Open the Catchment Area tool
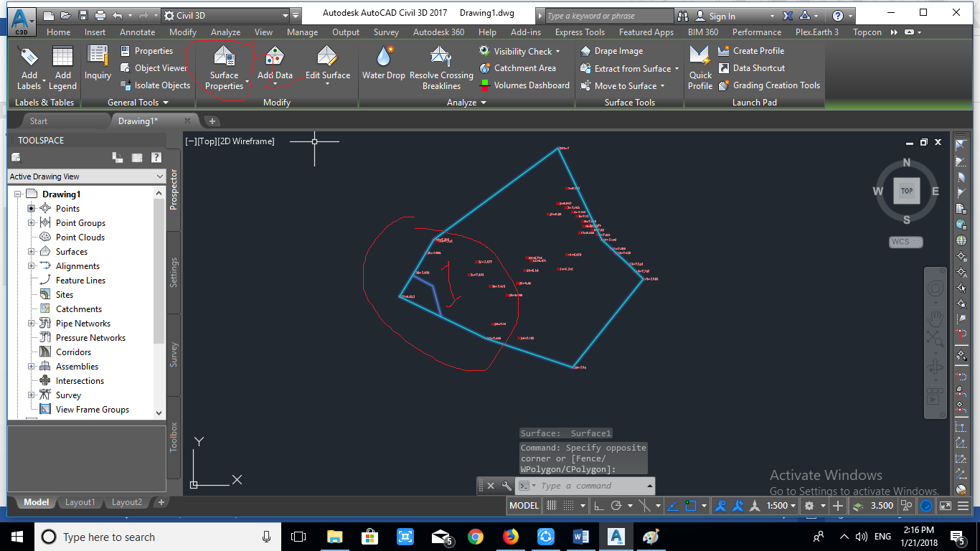980x551 pixels. pyautogui.click(x=517, y=68)
